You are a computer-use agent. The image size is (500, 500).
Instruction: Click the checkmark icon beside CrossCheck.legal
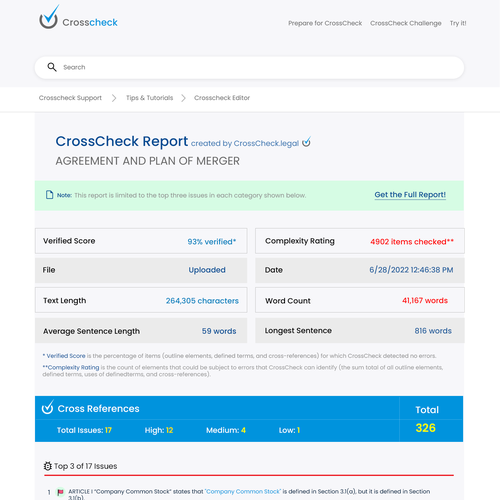click(x=306, y=142)
